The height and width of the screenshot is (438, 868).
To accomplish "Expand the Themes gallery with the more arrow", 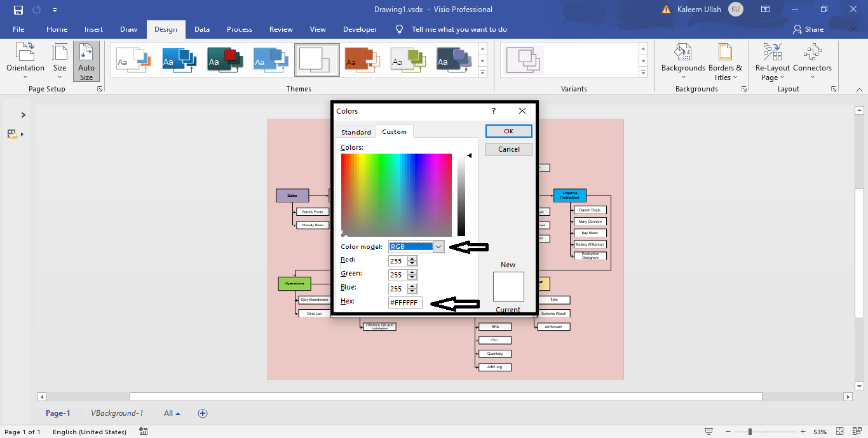I will point(482,72).
